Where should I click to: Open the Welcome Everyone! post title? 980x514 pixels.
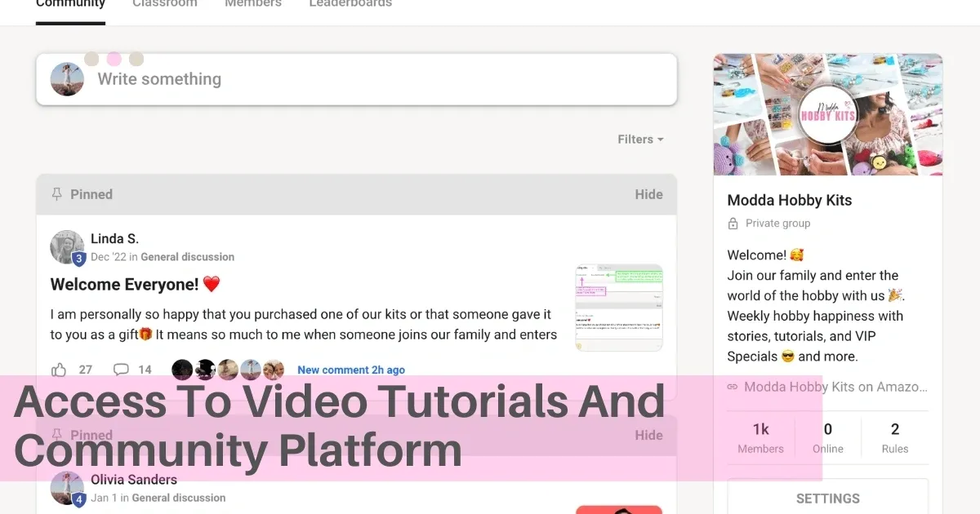136,285
